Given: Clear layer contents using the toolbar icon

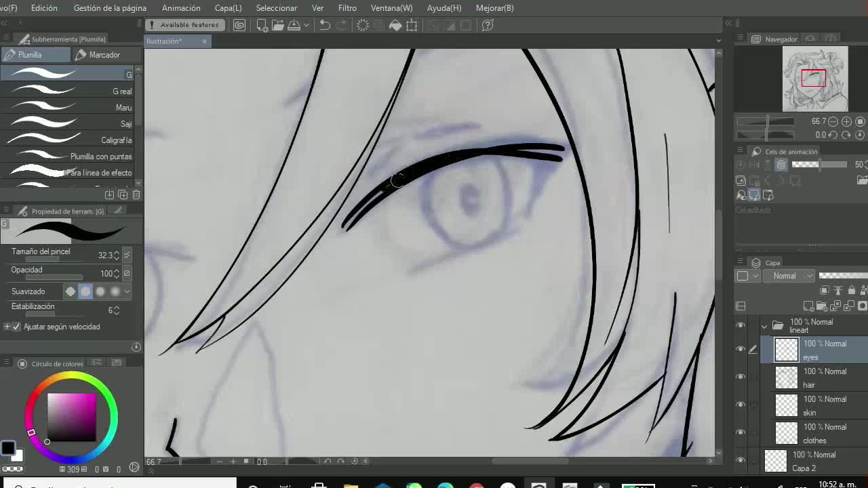Looking at the screenshot, I should [363, 25].
